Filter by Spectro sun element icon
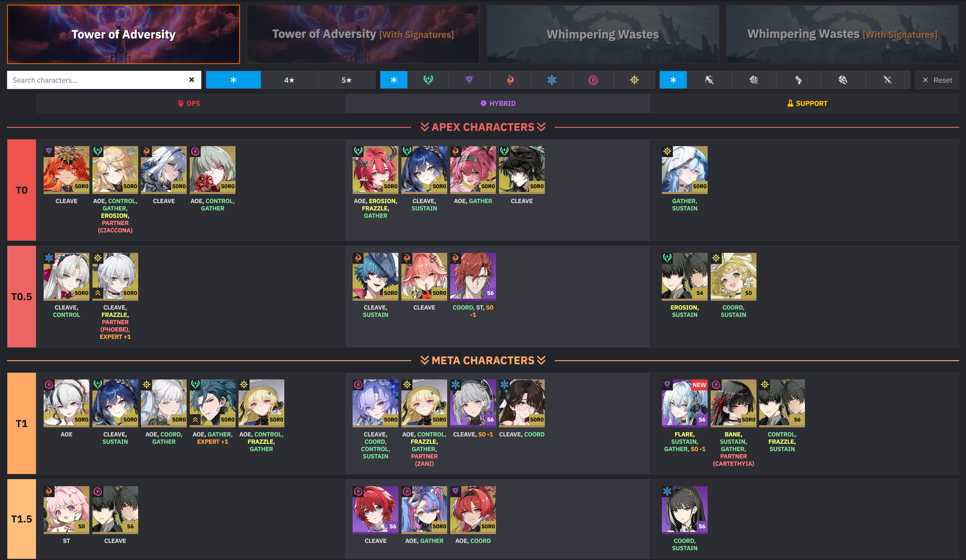966x560 pixels. [634, 80]
